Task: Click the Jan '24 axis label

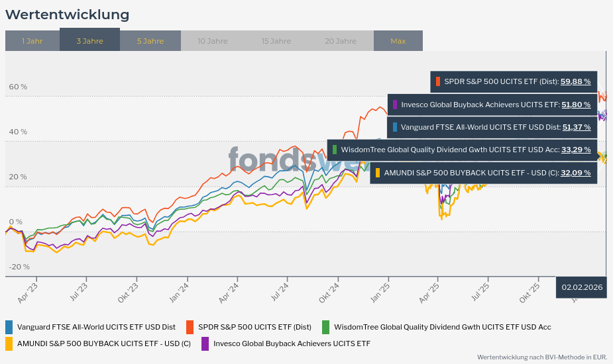Action: click(x=180, y=292)
